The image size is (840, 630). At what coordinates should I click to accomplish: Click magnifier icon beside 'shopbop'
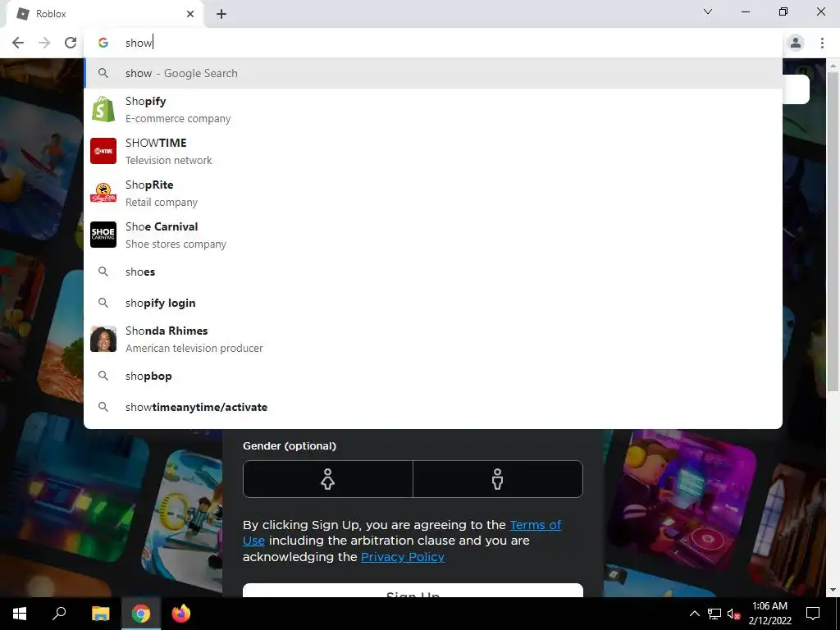(103, 376)
